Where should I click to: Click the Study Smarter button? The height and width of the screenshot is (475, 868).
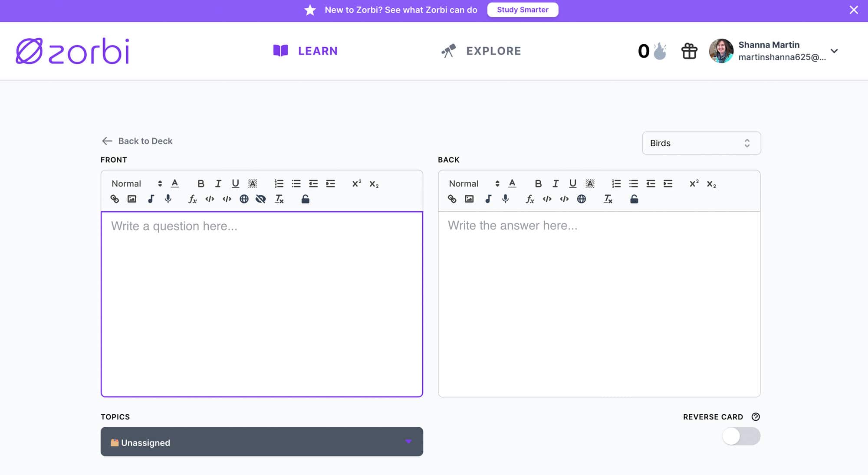click(x=523, y=10)
